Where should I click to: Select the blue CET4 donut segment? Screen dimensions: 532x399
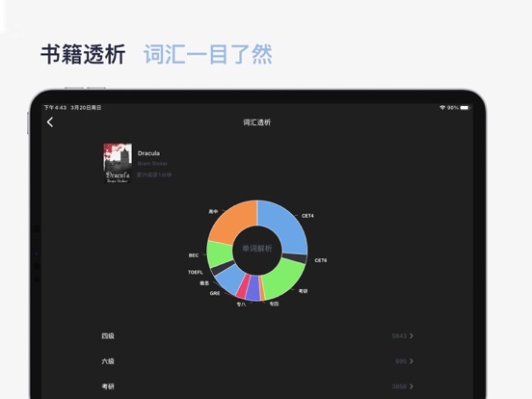284,226
